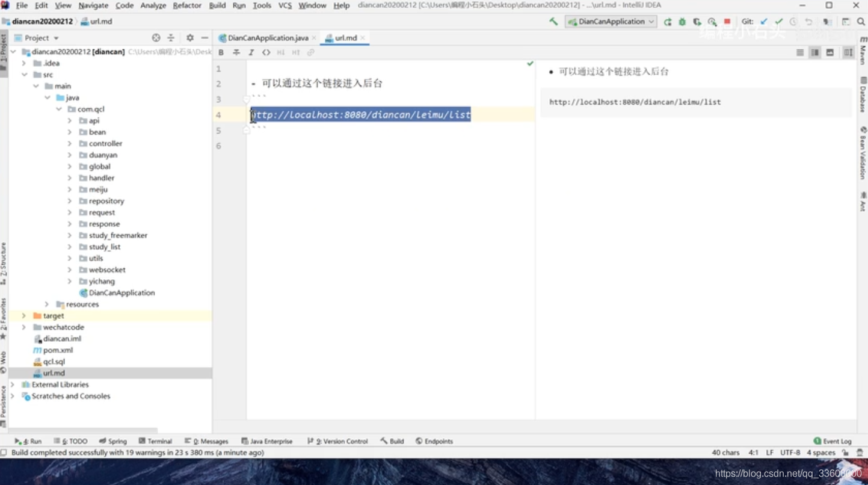Click the Locate file target icon in Project panel

tap(156, 37)
